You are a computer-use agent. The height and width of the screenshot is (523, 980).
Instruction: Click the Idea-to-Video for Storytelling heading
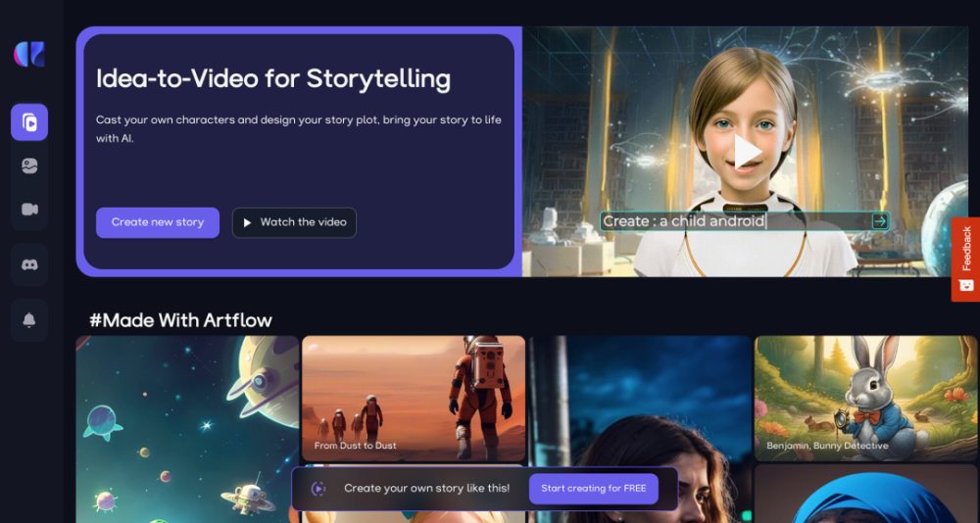(x=273, y=79)
